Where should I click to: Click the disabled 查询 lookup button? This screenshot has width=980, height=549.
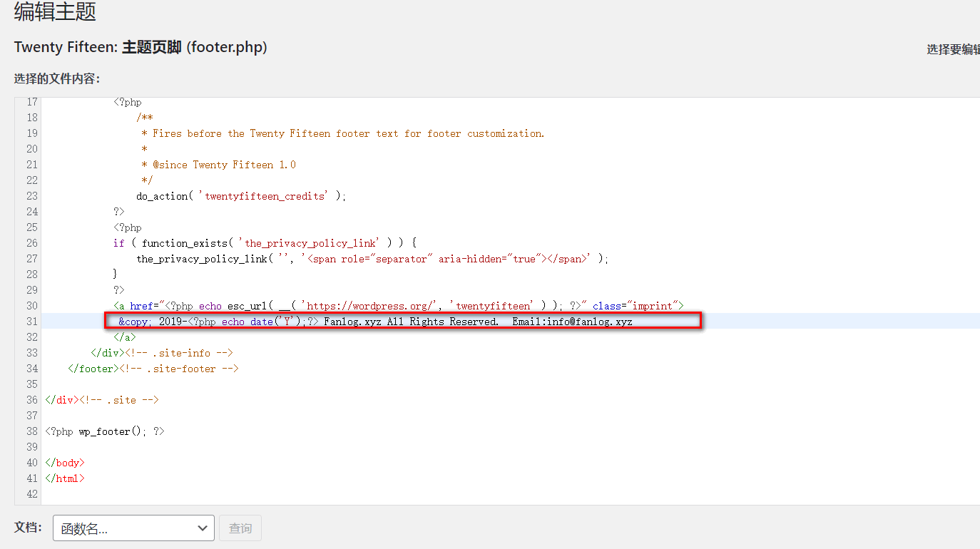(x=240, y=528)
